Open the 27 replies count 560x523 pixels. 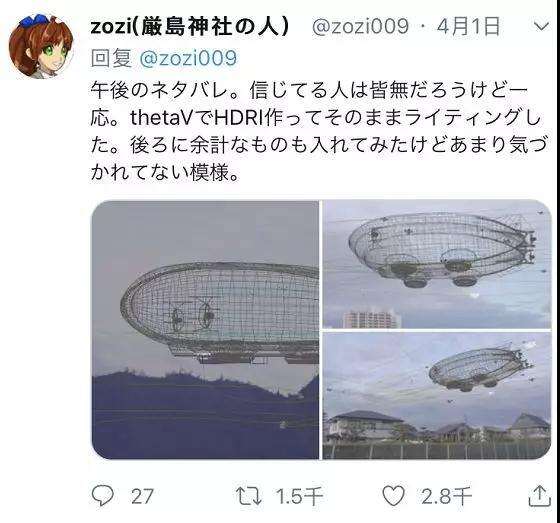coord(142,497)
